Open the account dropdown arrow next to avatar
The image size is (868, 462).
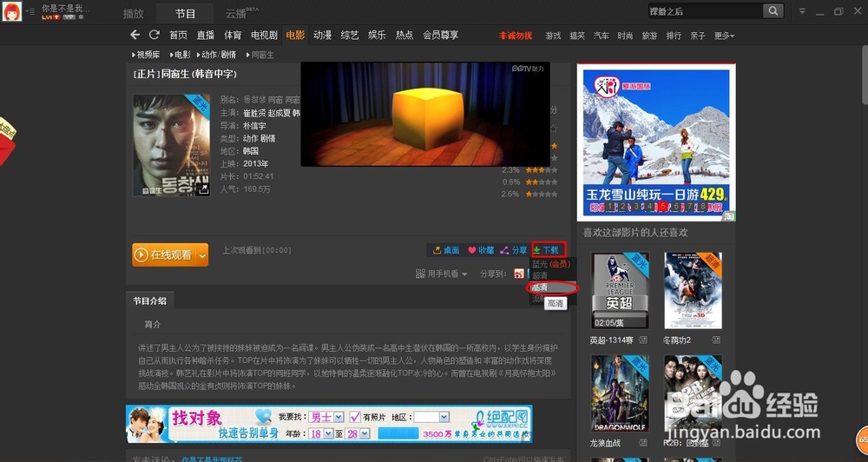pos(30,11)
